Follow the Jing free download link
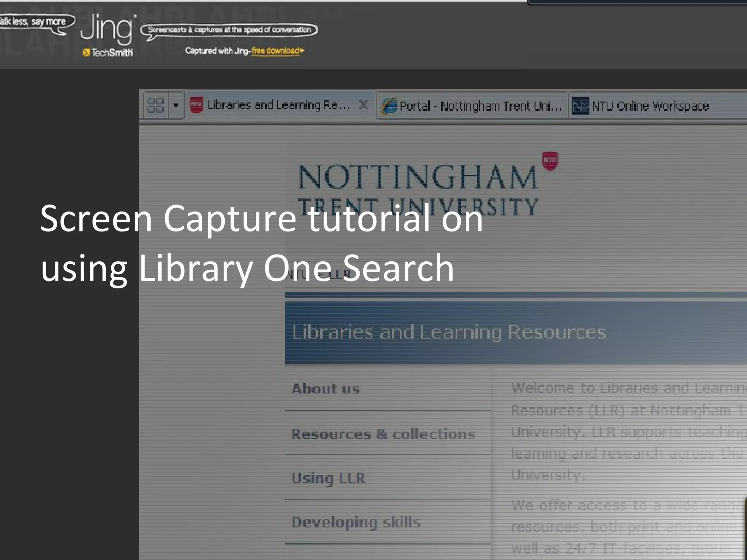747x560 pixels. 278,51
